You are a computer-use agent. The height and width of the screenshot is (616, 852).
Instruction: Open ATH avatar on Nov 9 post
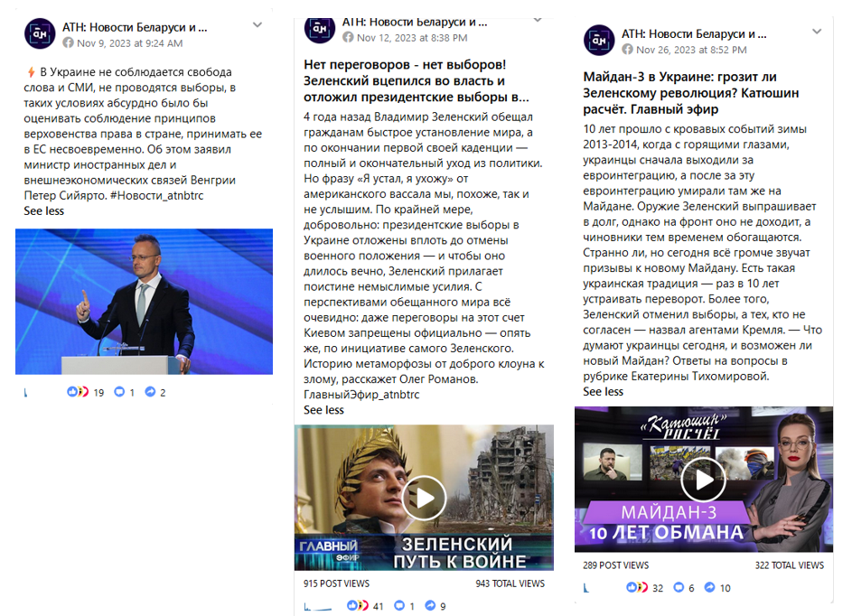[x=40, y=33]
